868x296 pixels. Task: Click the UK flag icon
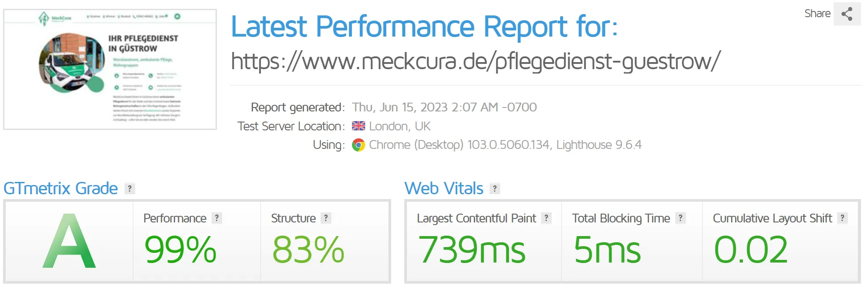[359, 126]
